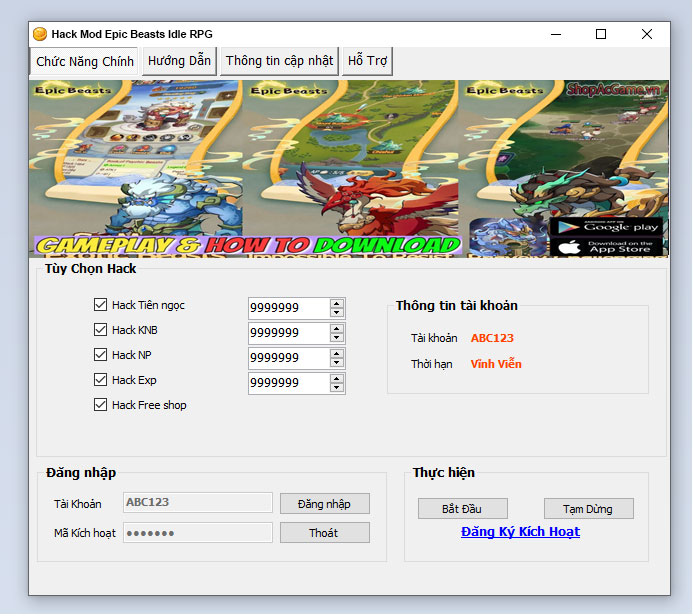Screen dimensions: 693x616
Task: Increase Hack NP value with up arrow
Action: click(337, 354)
